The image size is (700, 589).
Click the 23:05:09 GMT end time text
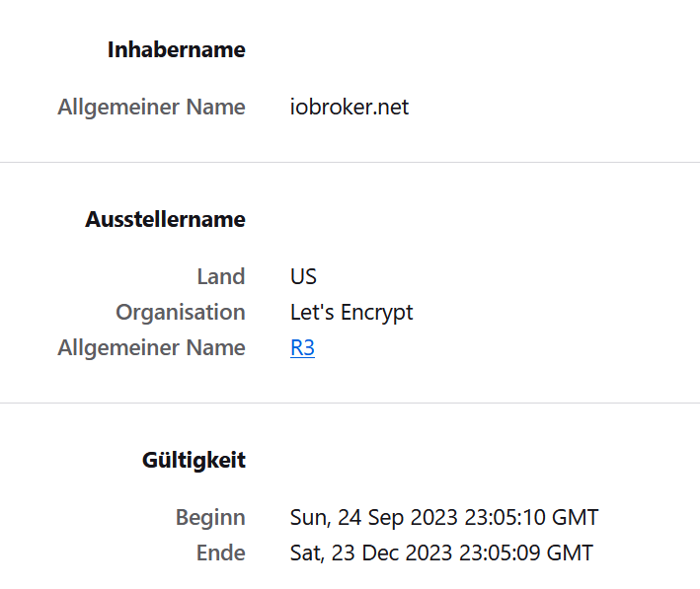[x=526, y=552]
